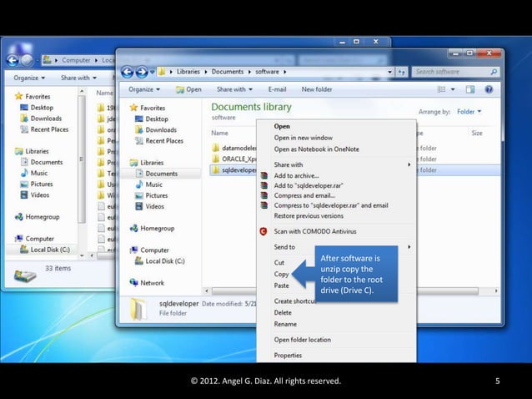
Task: Expand the Share with submenu in the context menu
Action: [342, 164]
